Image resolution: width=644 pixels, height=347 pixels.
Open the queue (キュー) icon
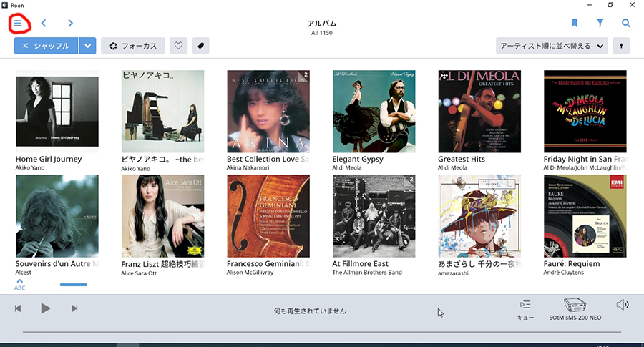[x=525, y=309]
